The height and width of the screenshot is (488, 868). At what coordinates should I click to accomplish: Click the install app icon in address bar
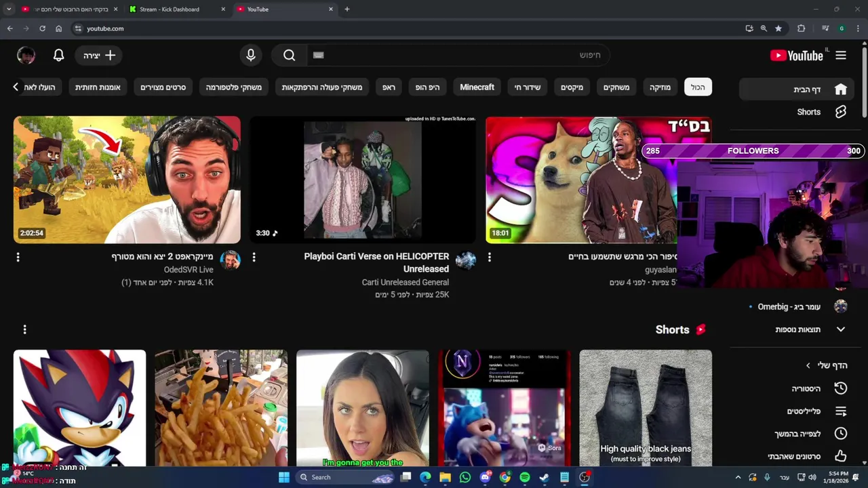pos(749,28)
